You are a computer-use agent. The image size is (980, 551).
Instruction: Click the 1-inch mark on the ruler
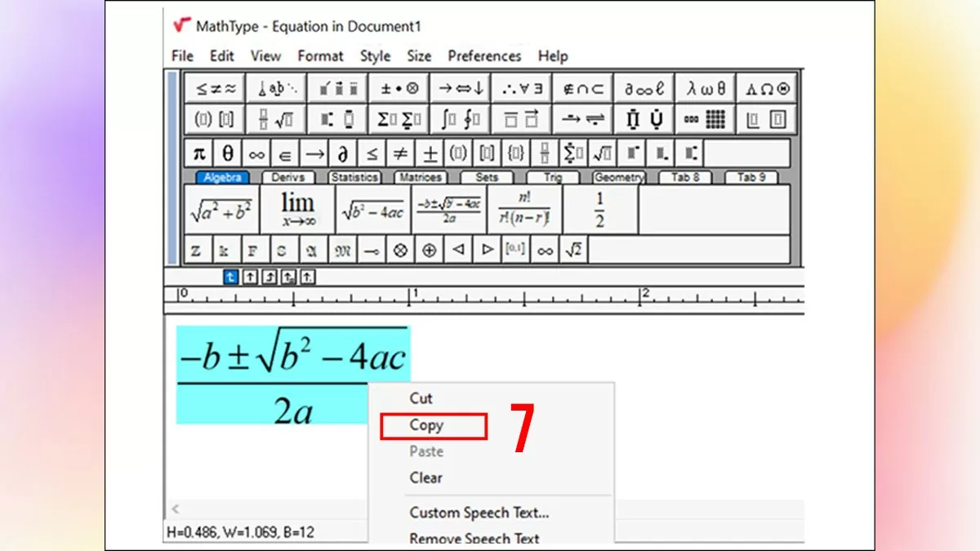tap(412, 295)
